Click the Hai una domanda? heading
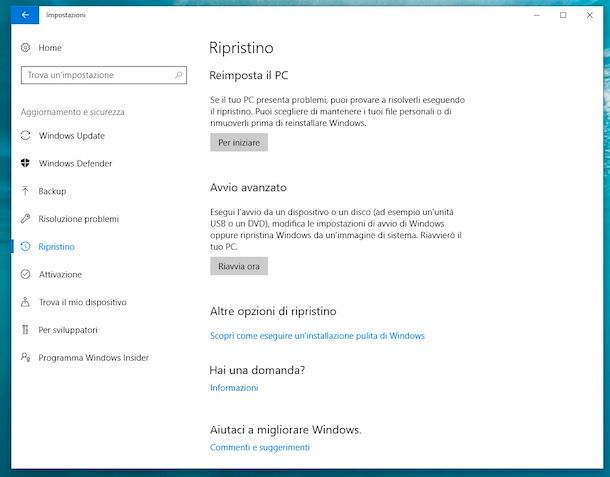Viewport: 610px width, 477px height. 257,370
